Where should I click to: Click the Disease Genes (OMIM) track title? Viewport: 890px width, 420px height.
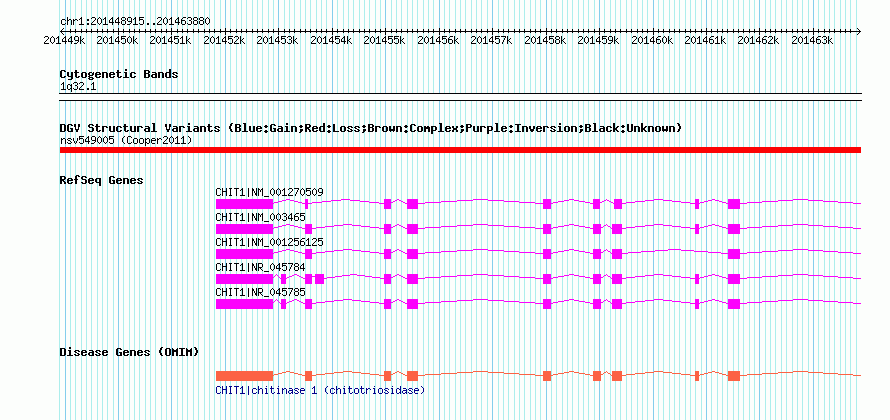pyautogui.click(x=129, y=352)
